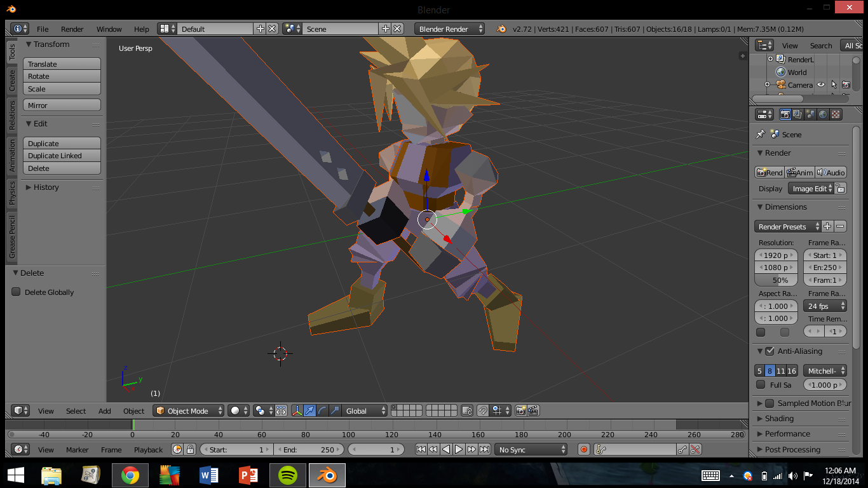Open the Blender Render engine dropdown
The width and height of the screenshot is (868, 488).
point(449,29)
